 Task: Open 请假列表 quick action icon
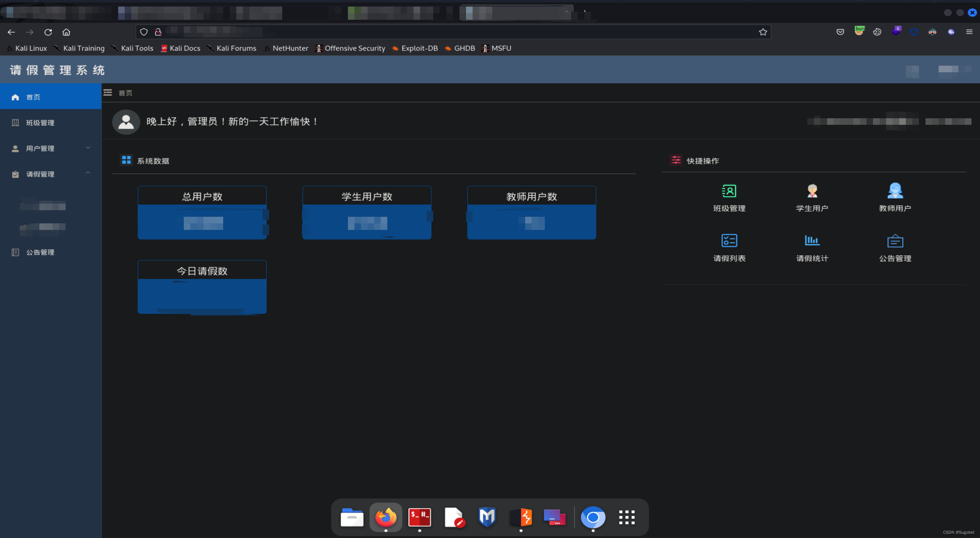(x=729, y=241)
